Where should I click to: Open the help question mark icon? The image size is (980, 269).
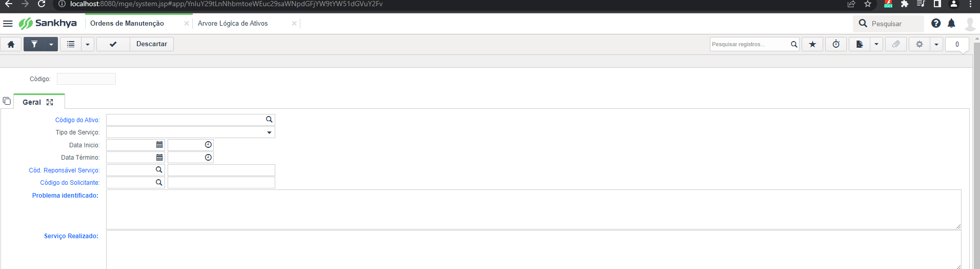(936, 23)
